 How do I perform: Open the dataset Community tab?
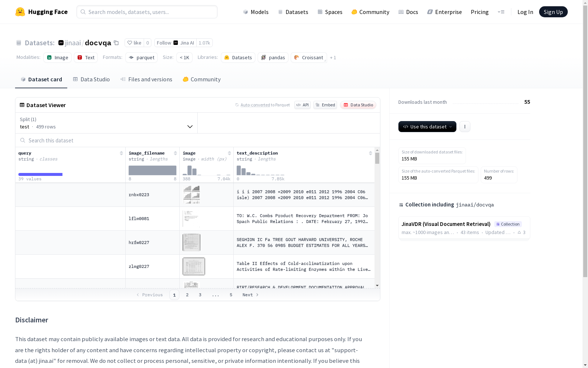click(202, 79)
